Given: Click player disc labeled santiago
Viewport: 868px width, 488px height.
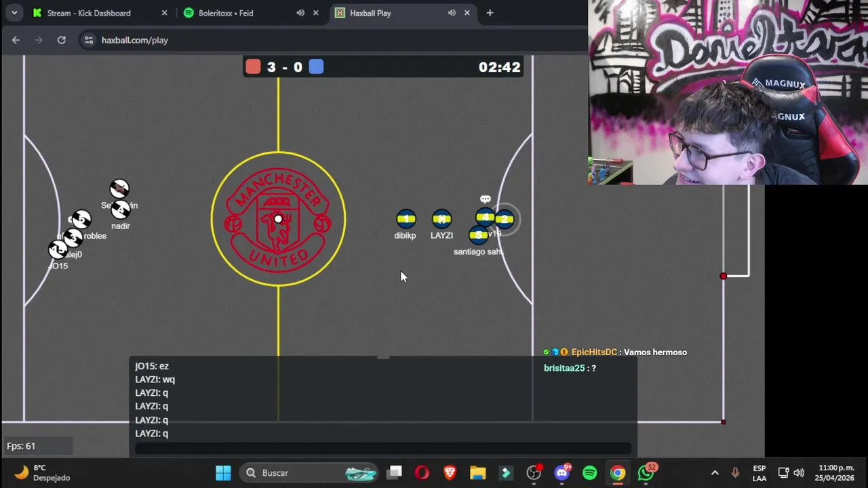Looking at the screenshot, I should pyautogui.click(x=479, y=235).
